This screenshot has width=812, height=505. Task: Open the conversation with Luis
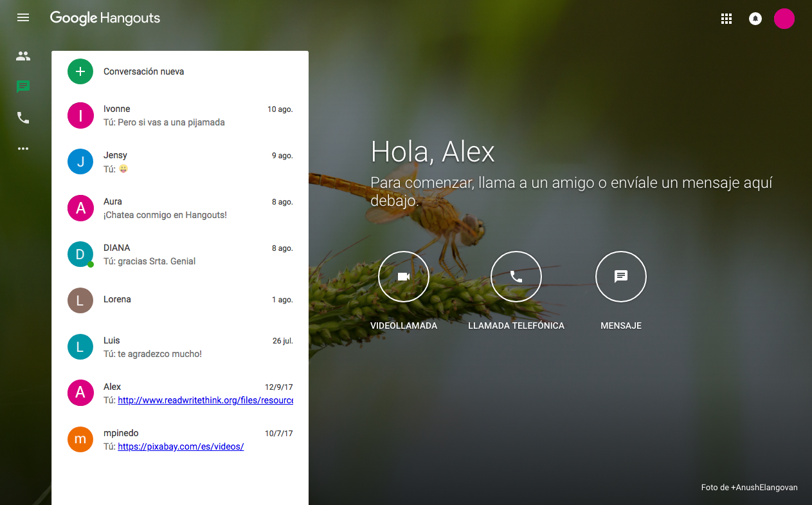coord(180,347)
